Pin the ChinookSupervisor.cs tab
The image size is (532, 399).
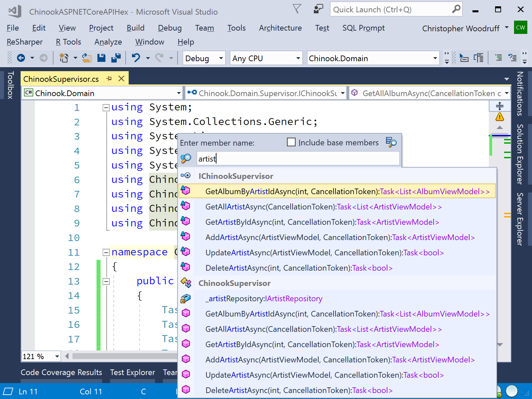(x=109, y=79)
